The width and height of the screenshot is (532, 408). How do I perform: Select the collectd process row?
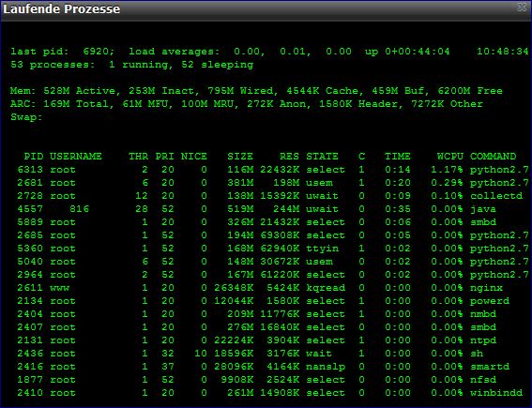(270, 196)
